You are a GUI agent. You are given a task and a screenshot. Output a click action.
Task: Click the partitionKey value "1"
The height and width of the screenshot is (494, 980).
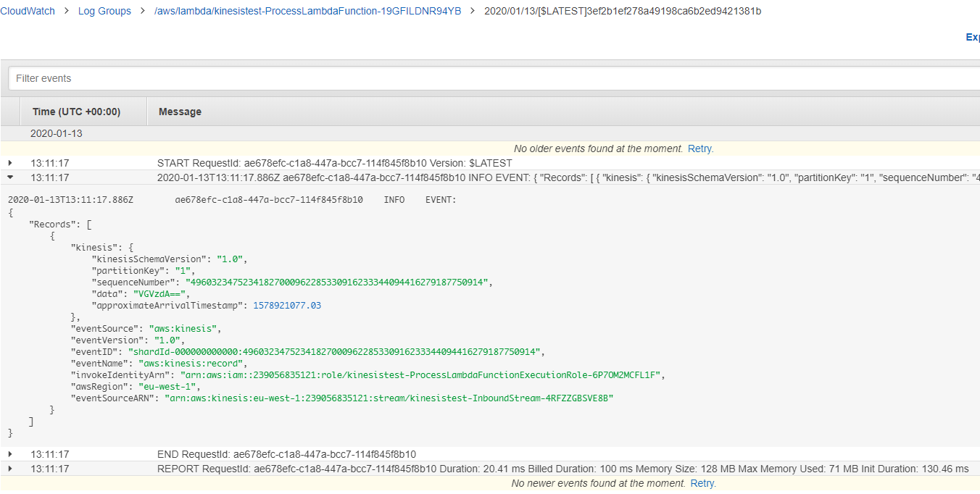click(x=183, y=271)
